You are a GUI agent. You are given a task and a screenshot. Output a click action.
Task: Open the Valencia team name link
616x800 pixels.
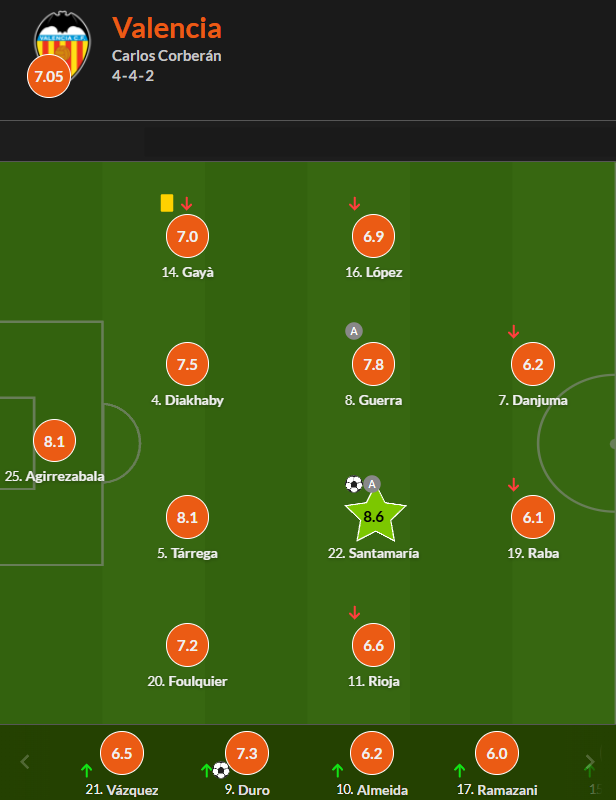point(167,28)
